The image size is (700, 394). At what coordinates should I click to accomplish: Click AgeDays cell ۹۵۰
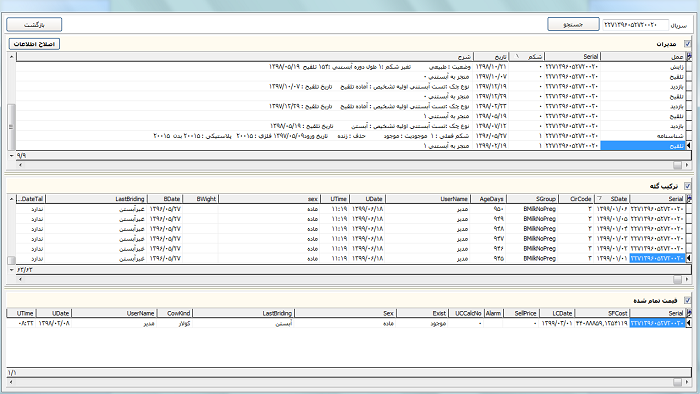click(488, 209)
